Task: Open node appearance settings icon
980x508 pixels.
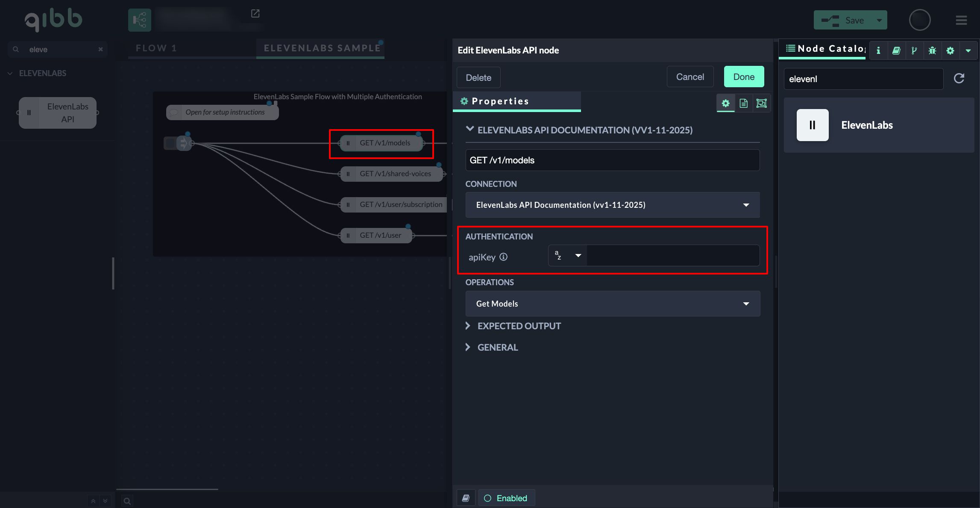Action: point(761,103)
